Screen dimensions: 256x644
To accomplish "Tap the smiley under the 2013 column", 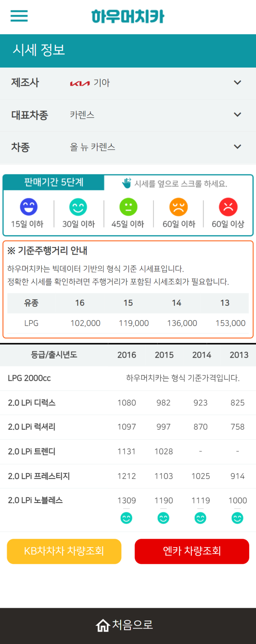I will 237,518.
